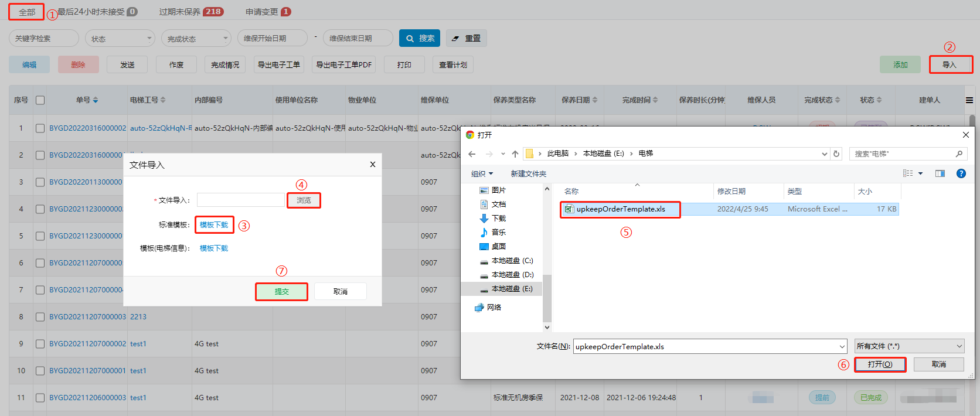Screen dimensions: 980x416
Task: Close the 文件导入 dialog with X
Action: [x=372, y=165]
